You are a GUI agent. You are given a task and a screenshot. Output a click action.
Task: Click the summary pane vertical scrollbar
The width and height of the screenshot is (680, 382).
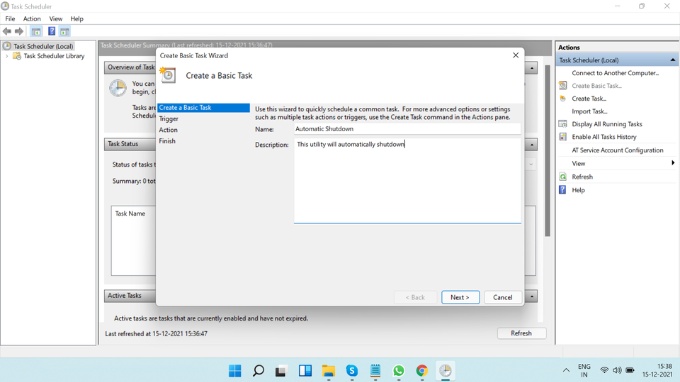click(x=547, y=150)
